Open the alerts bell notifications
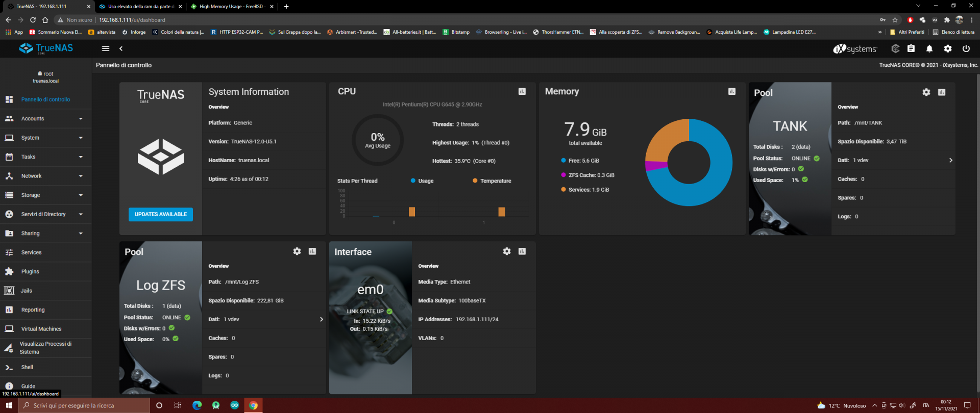980x413 pixels. [x=929, y=48]
